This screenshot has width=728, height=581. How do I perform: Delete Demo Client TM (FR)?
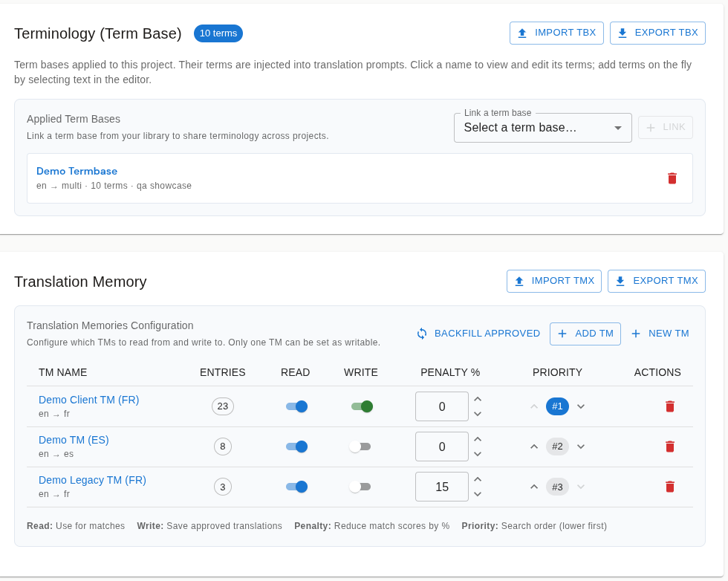[x=669, y=406]
